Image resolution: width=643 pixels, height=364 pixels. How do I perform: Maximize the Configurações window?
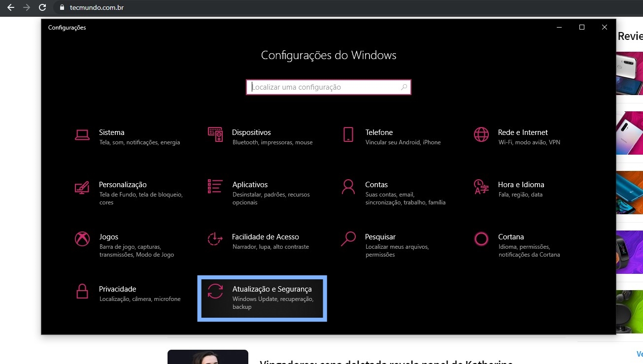582,28
